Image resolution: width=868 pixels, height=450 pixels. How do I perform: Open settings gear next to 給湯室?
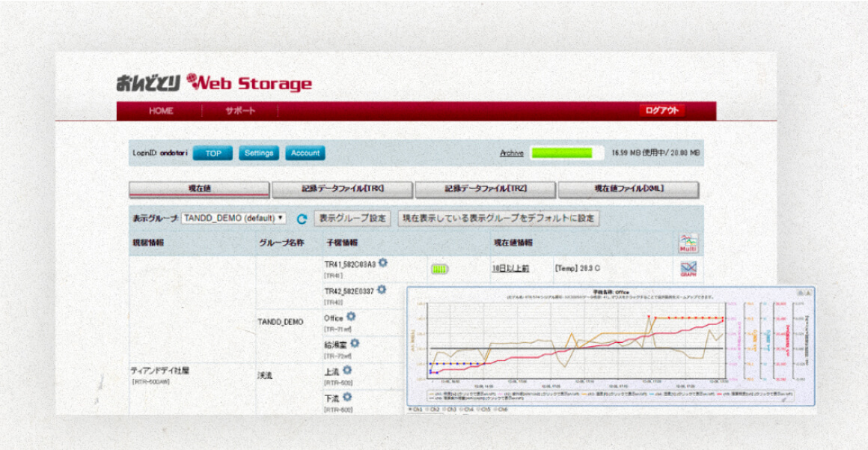coord(355,344)
